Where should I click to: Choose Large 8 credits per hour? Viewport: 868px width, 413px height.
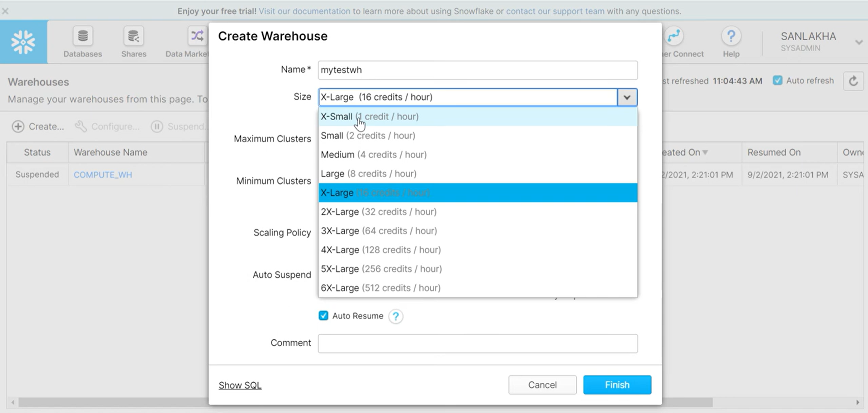pos(478,174)
